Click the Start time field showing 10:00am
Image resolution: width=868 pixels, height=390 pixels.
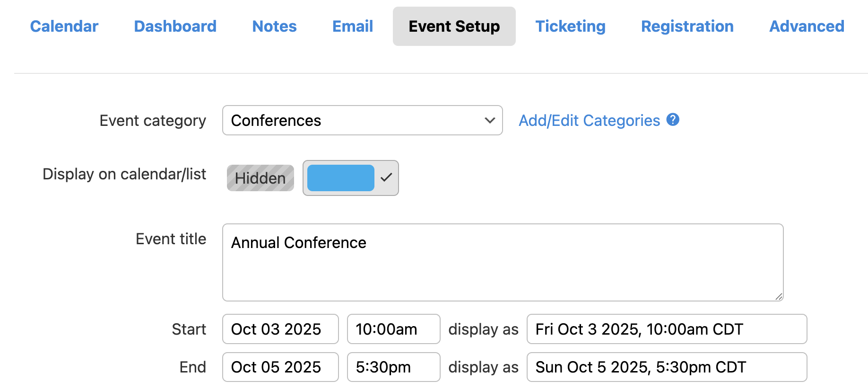pos(393,329)
